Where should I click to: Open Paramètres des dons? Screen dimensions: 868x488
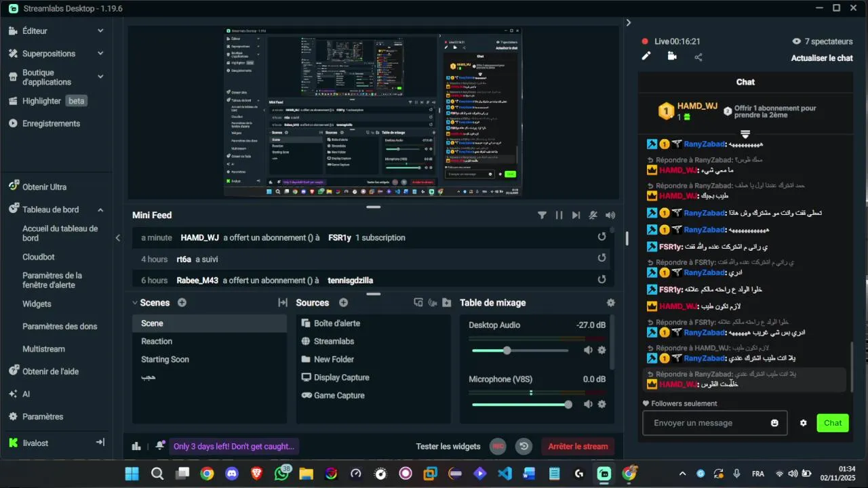coord(60,326)
